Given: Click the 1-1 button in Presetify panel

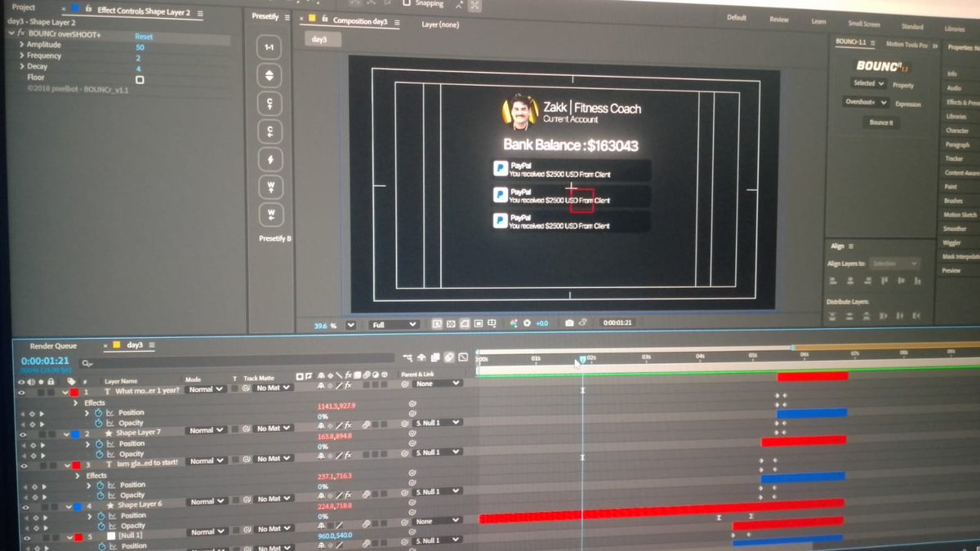Looking at the screenshot, I should [269, 49].
